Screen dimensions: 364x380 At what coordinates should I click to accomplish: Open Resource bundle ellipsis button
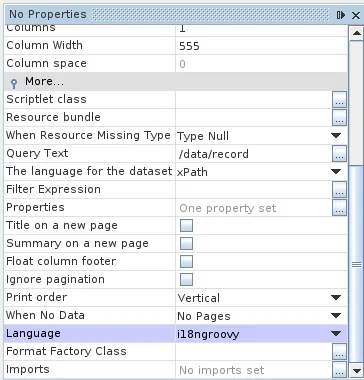point(339,118)
